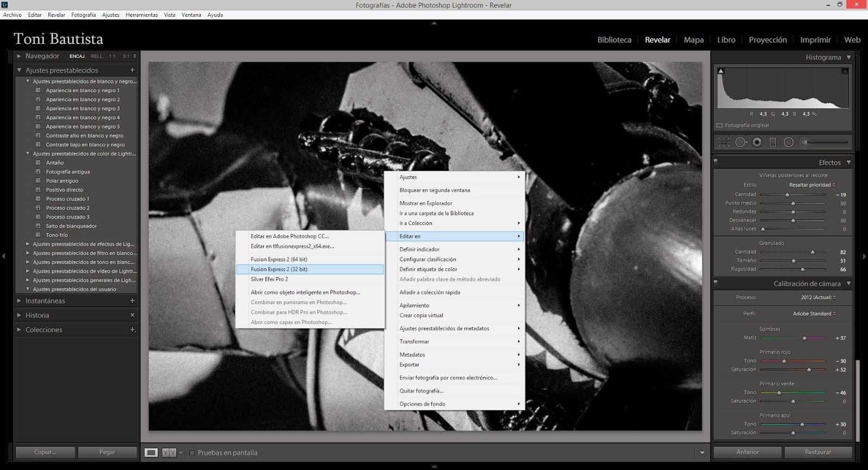Select the Red Eye Correction tool

point(757,142)
